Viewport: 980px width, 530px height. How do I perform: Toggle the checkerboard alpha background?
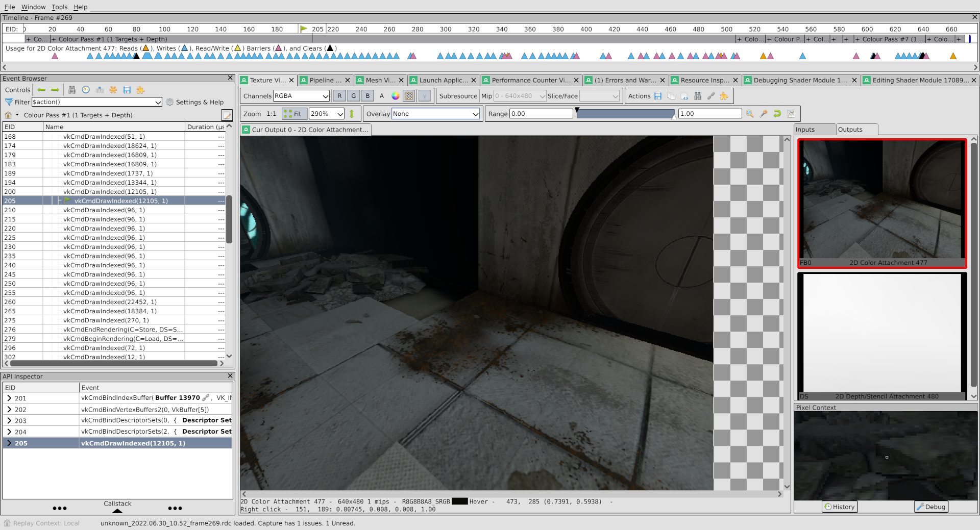(x=409, y=96)
